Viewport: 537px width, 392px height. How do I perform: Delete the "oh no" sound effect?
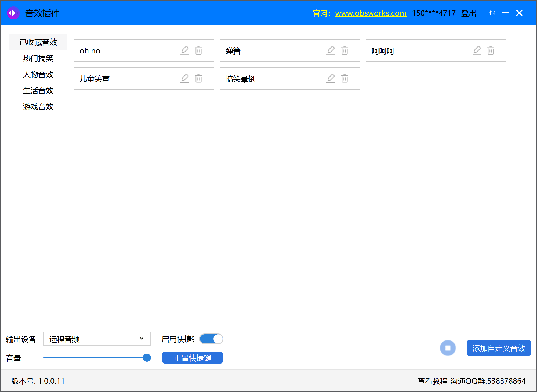[199, 50]
